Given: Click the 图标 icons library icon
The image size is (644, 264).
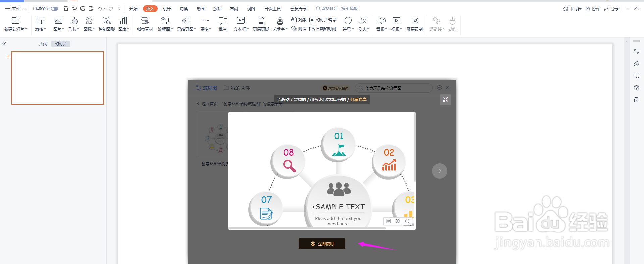Looking at the screenshot, I should (x=89, y=21).
